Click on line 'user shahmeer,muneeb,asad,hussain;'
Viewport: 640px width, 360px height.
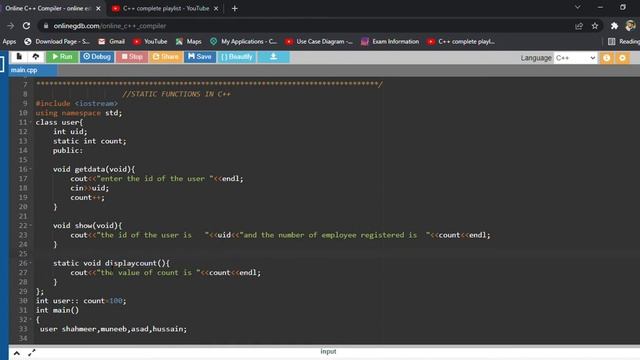tap(113, 329)
